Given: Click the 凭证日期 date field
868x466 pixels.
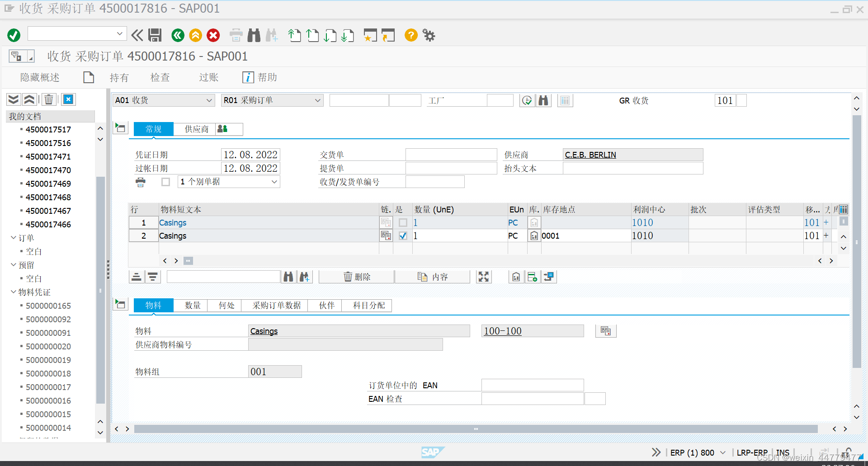Looking at the screenshot, I should pyautogui.click(x=250, y=155).
